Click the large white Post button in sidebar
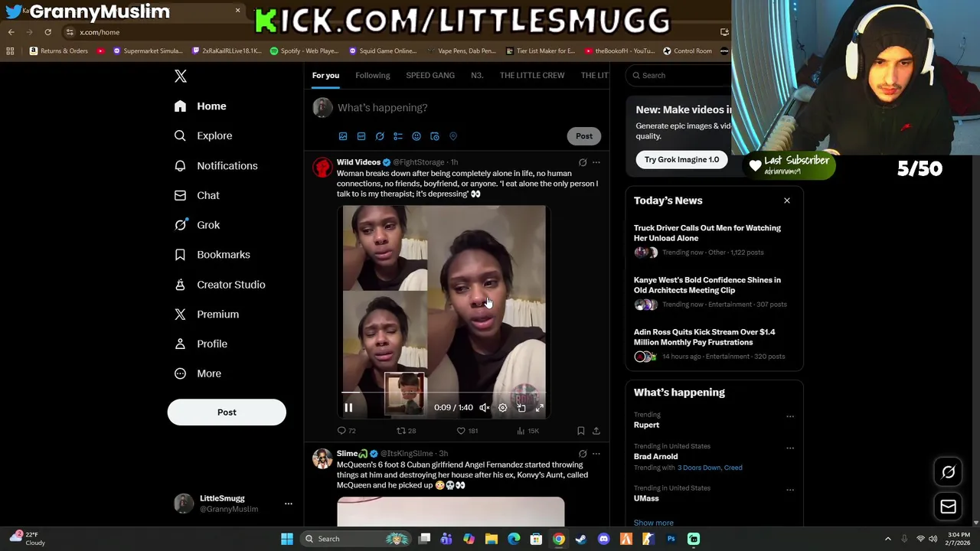Screen dimensions: 980x551 (x=227, y=412)
